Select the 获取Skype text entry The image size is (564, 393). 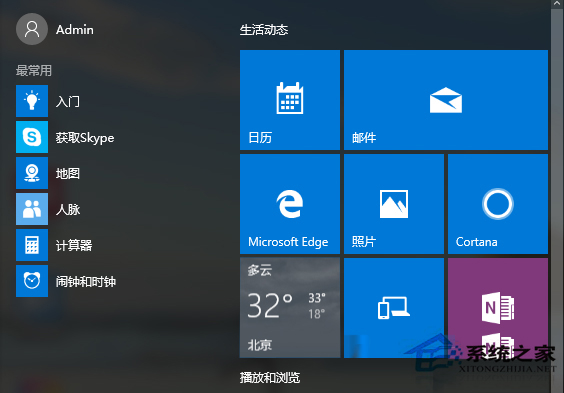pos(85,138)
